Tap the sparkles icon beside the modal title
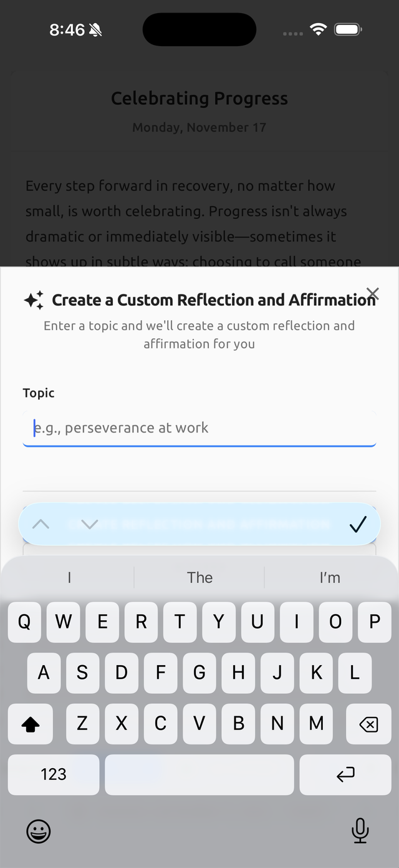 coord(34,300)
